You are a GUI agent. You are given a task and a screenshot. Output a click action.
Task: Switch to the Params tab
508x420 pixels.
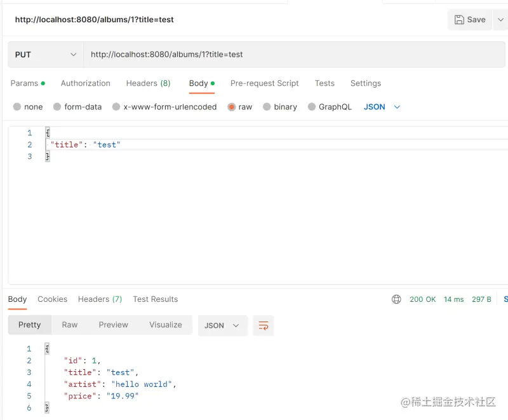coord(28,83)
